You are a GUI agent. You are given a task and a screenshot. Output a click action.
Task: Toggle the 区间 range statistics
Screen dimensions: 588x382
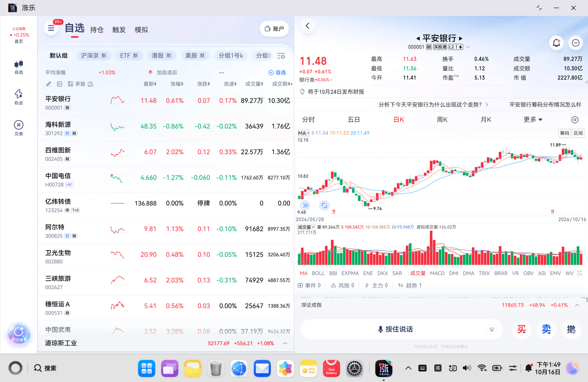click(578, 133)
